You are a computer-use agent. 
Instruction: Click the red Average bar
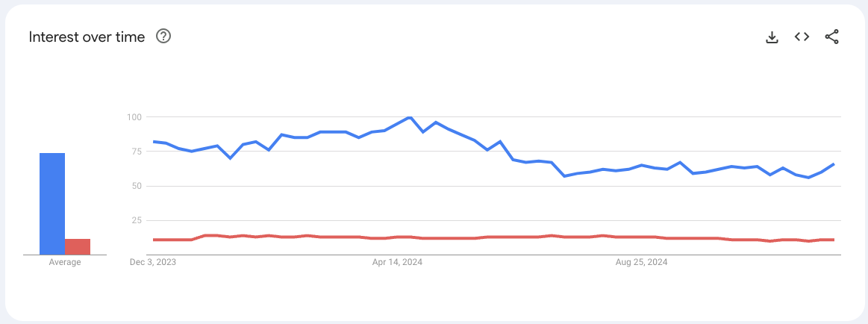(78, 246)
